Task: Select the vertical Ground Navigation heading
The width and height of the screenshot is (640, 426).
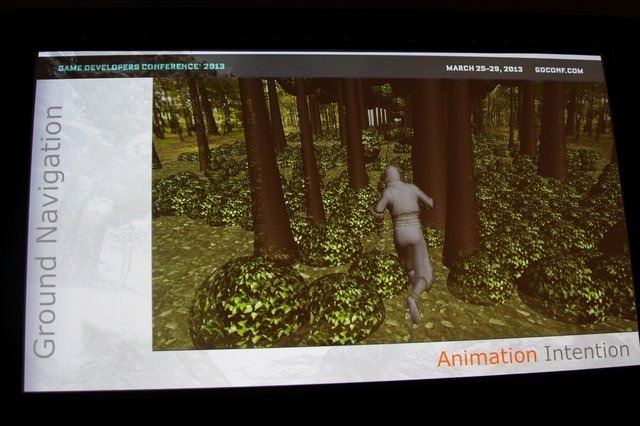Action: (50, 230)
